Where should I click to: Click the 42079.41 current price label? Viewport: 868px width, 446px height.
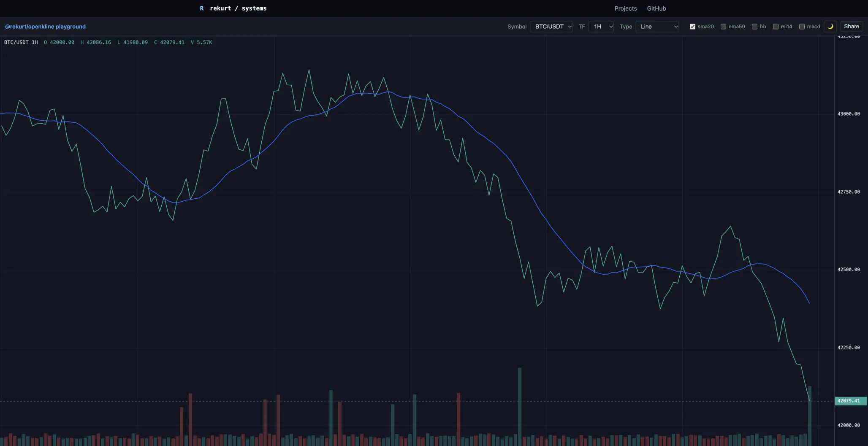[851, 401]
